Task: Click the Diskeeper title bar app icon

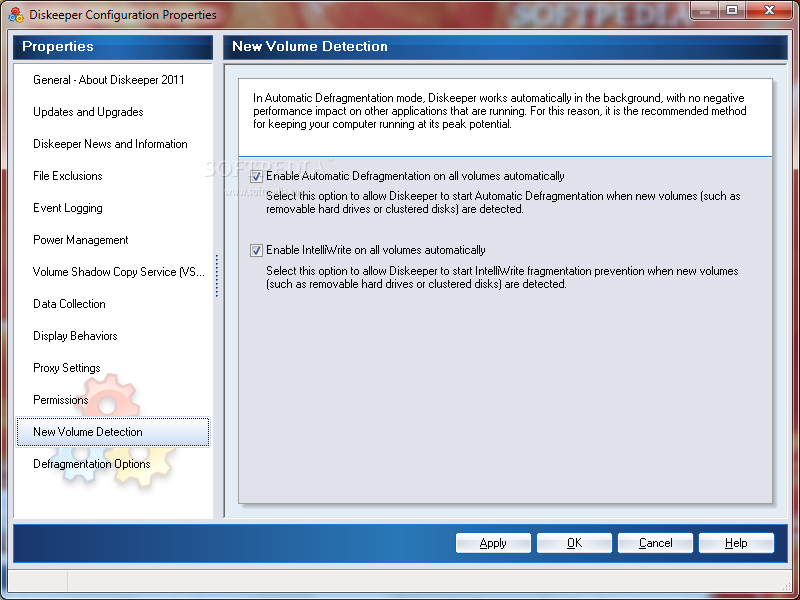Action: [x=16, y=15]
